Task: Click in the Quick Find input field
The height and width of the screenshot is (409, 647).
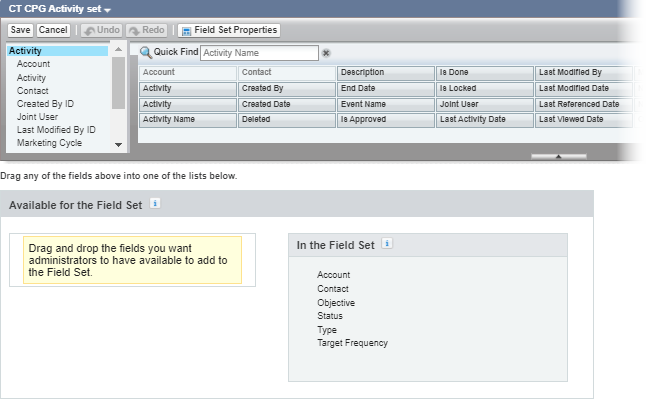Action: pyautogui.click(x=258, y=52)
